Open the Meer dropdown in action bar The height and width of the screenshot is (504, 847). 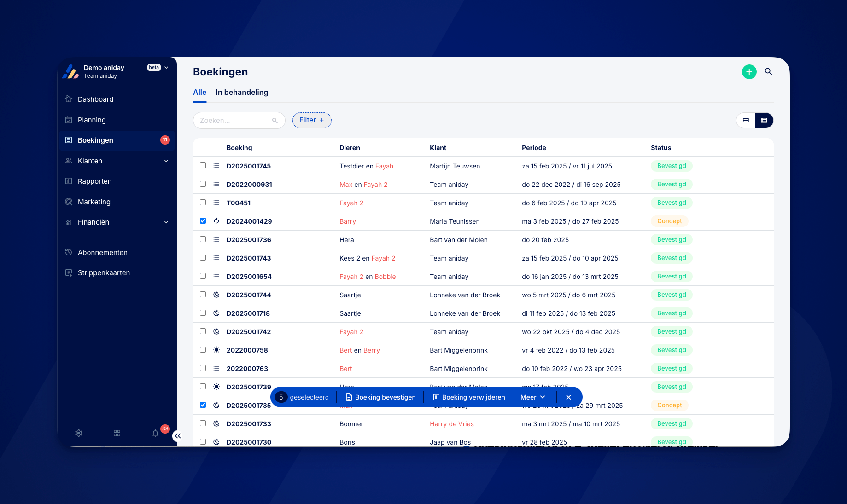point(533,397)
